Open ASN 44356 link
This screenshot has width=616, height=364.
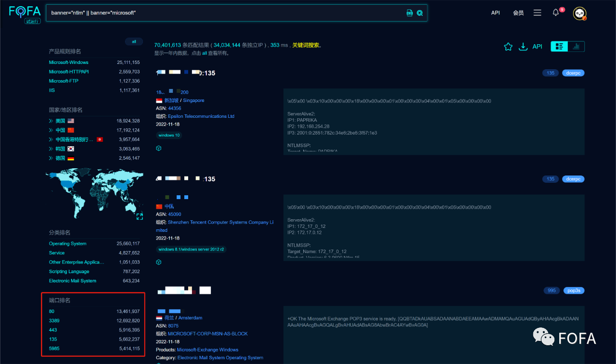point(174,109)
